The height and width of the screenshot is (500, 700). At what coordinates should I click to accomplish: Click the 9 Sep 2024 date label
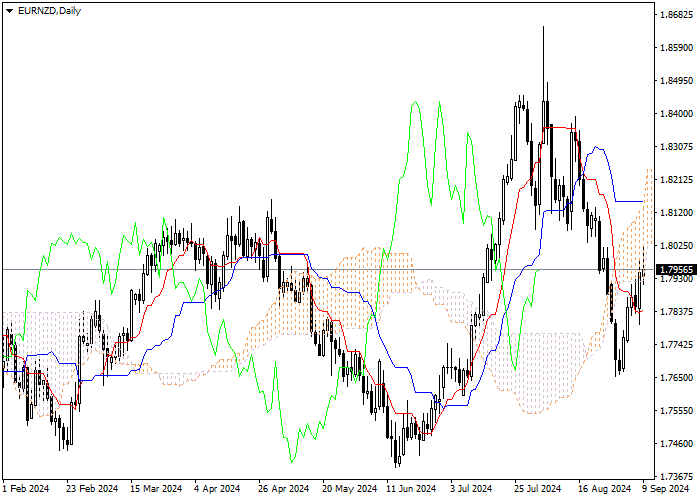(666, 489)
